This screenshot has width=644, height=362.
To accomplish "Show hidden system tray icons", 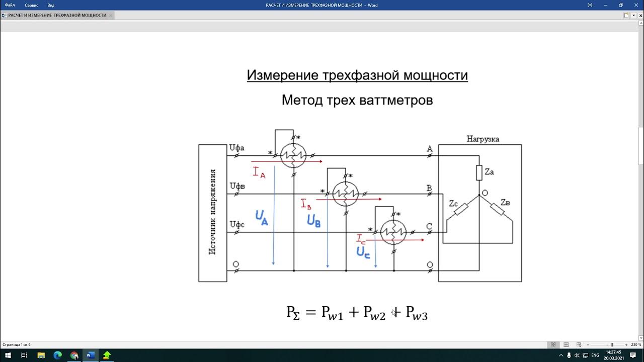I will tap(561, 355).
